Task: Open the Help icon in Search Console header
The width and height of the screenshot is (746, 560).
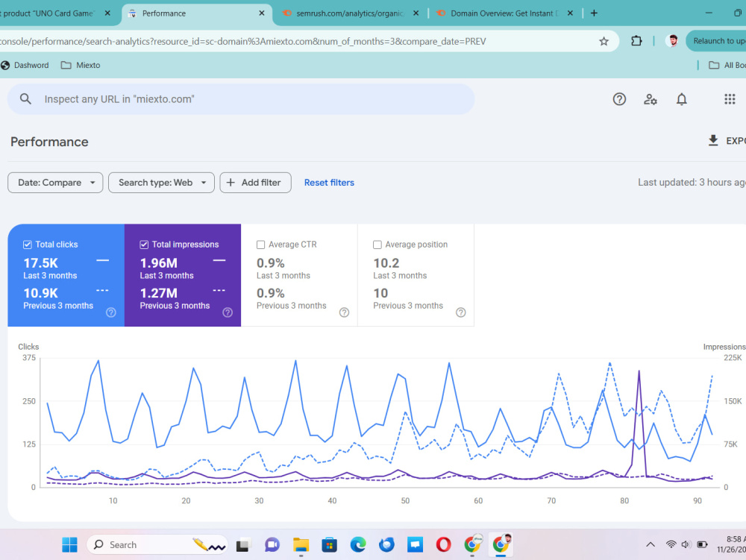Action: click(619, 99)
